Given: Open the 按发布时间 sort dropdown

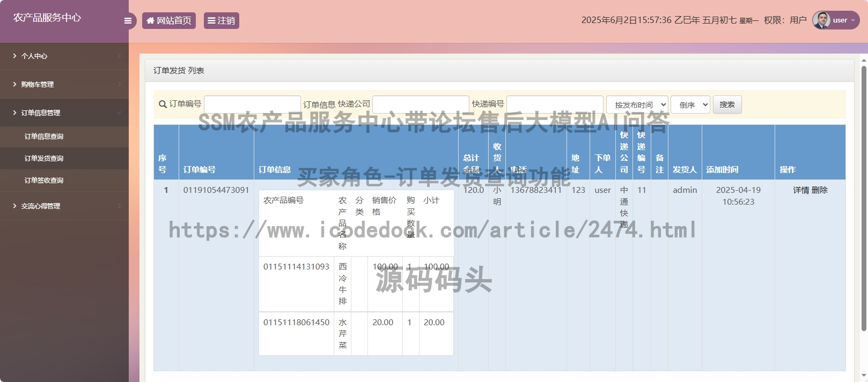Looking at the screenshot, I should [x=637, y=104].
